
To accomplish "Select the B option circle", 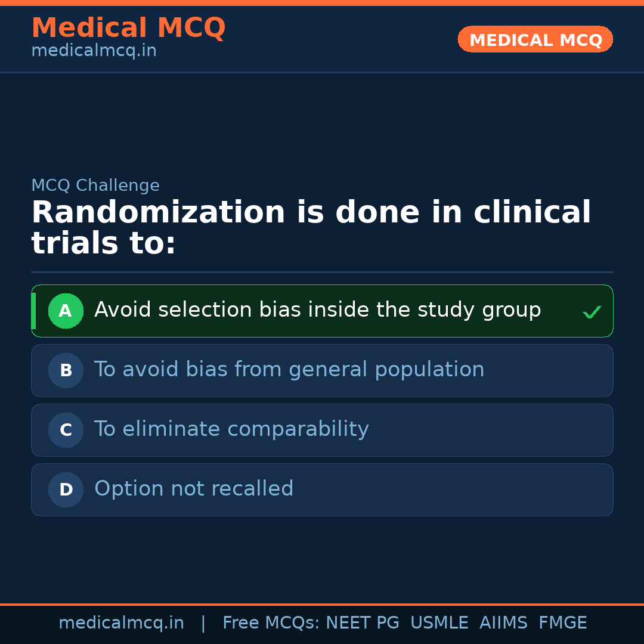I will 66,370.
